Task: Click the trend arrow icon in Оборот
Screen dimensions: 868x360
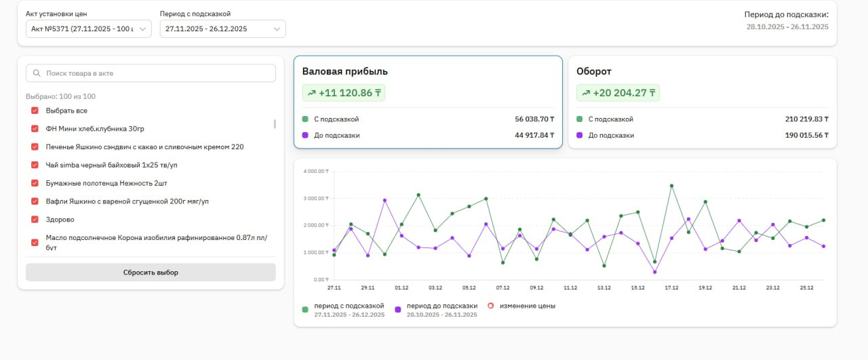Action: pyautogui.click(x=586, y=93)
